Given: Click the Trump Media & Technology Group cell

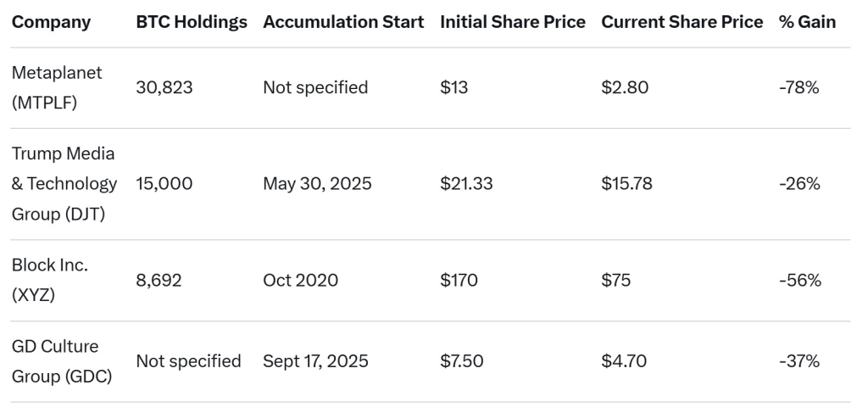Looking at the screenshot, I should (64, 183).
